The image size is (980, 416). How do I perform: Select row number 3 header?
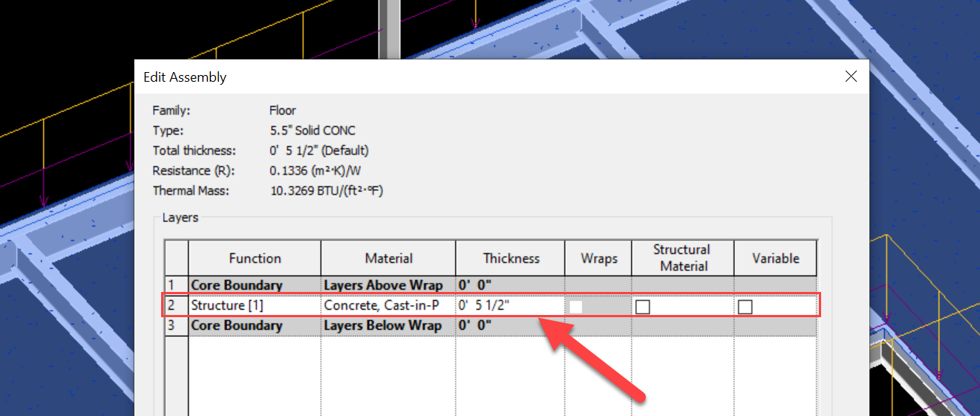point(176,325)
